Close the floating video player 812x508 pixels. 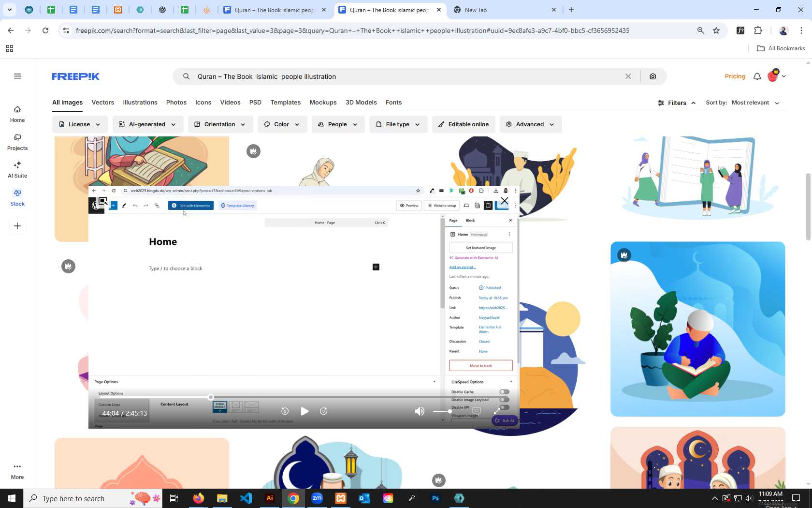(x=505, y=201)
